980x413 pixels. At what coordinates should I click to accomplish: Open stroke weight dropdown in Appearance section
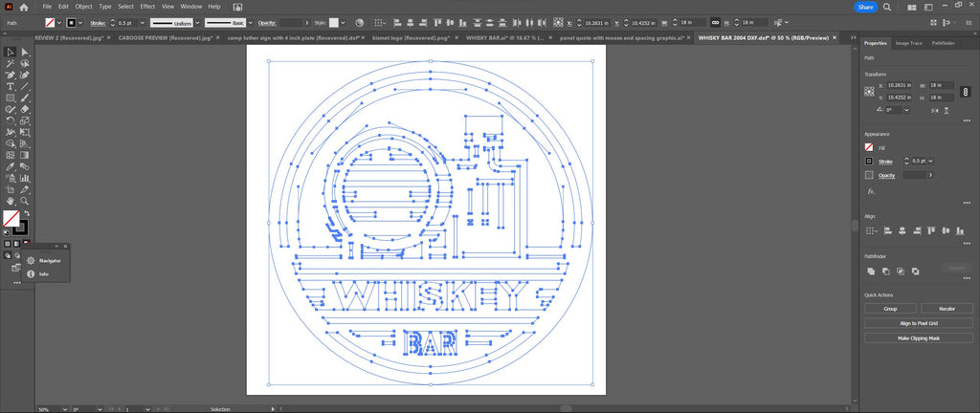coord(930,161)
